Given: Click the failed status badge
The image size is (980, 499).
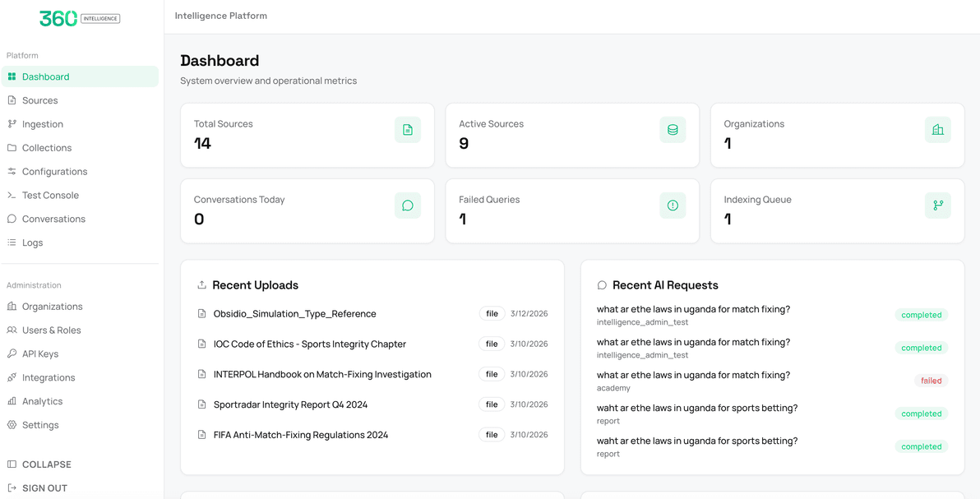Looking at the screenshot, I should [931, 381].
